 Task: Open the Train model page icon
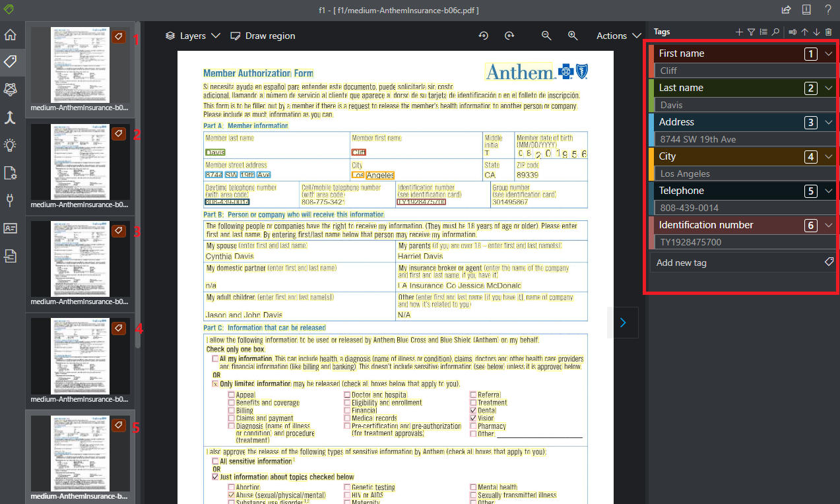11,89
